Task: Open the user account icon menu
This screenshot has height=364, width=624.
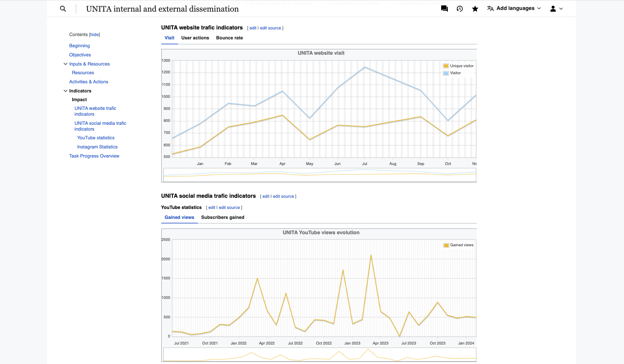Action: point(553,9)
